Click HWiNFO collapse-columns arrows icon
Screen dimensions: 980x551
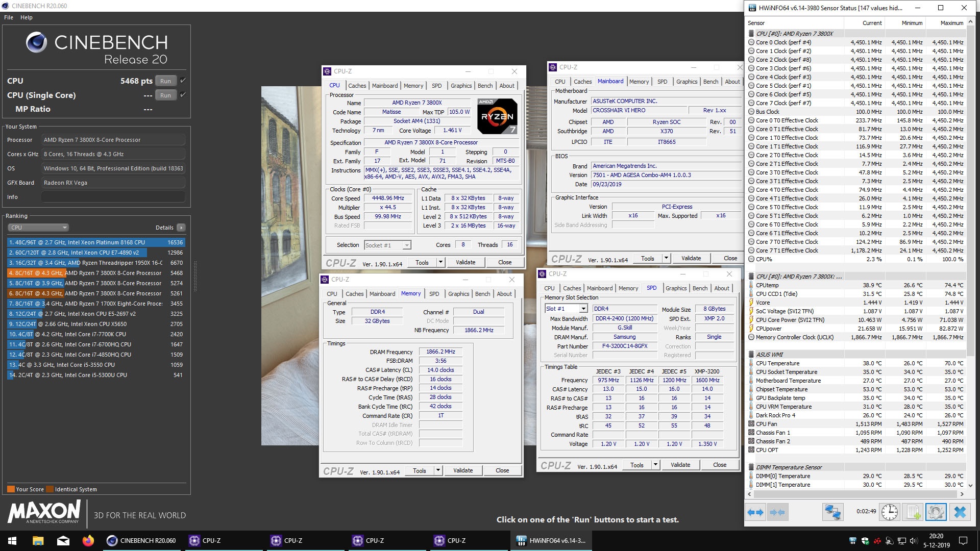(x=777, y=512)
